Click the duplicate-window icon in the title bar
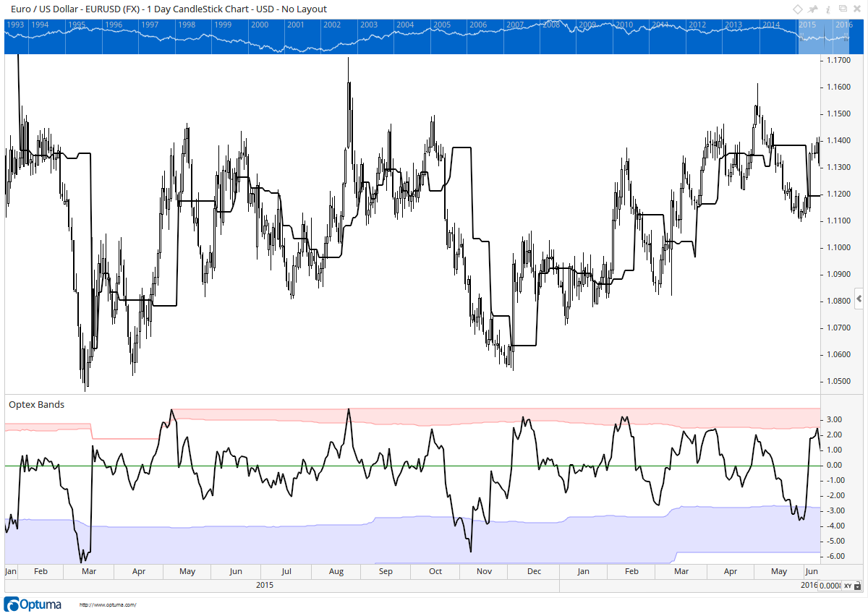The width and height of the screenshot is (868, 616). tap(843, 9)
